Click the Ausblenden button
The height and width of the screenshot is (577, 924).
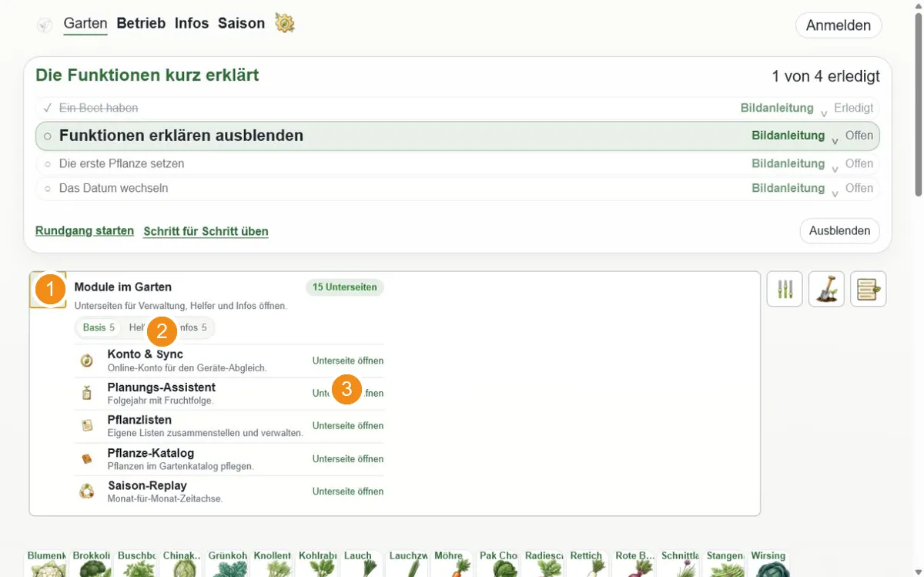coord(839,230)
